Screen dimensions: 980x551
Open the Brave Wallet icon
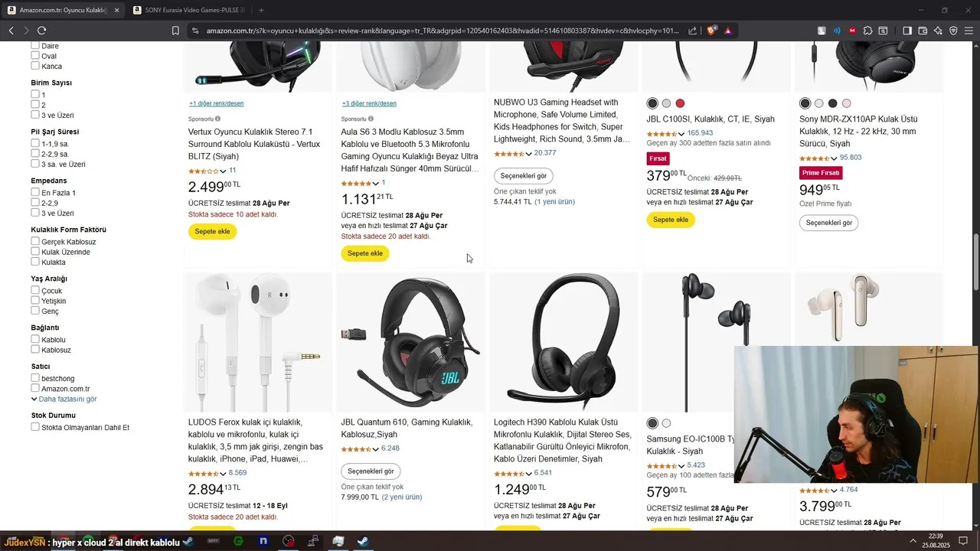pos(923,31)
